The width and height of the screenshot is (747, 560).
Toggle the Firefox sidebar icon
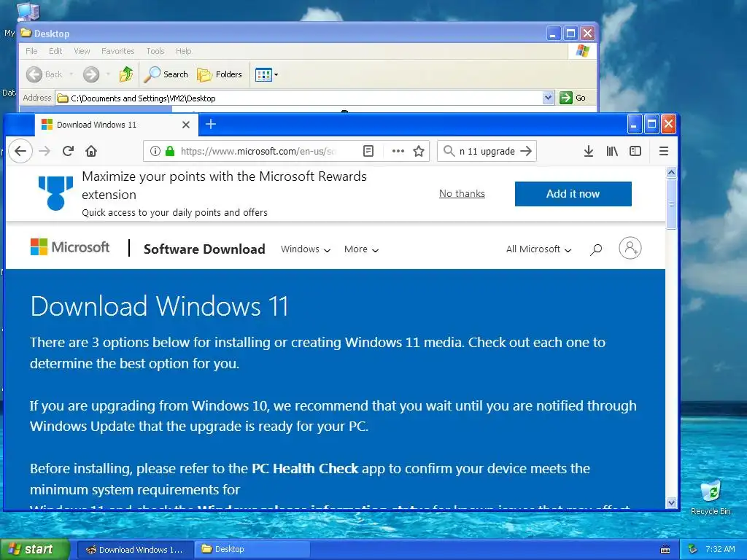(635, 152)
